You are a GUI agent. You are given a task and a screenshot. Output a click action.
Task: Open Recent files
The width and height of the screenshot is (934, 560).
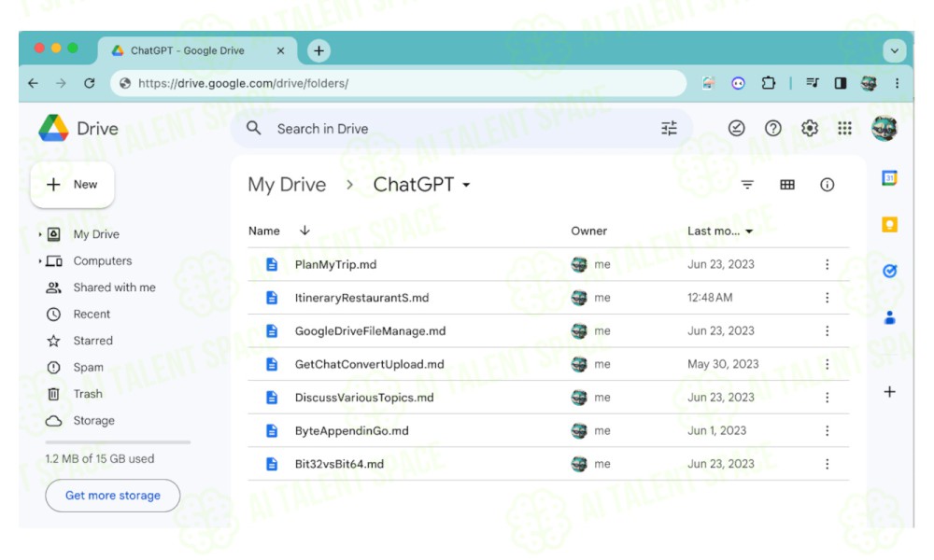[x=92, y=315]
